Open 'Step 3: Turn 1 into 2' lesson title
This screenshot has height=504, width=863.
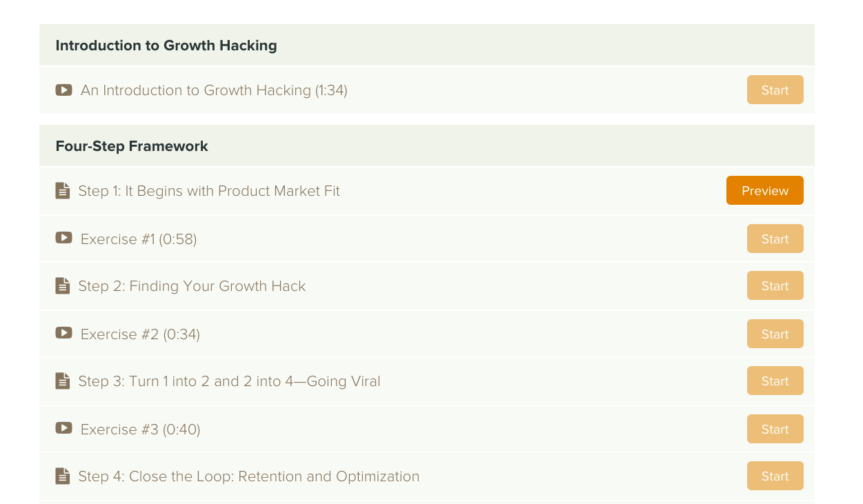(229, 381)
